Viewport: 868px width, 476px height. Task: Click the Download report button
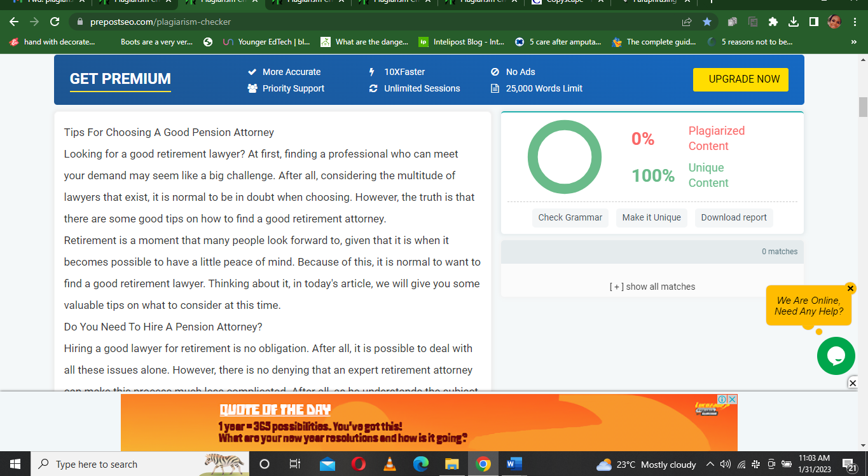point(734,217)
